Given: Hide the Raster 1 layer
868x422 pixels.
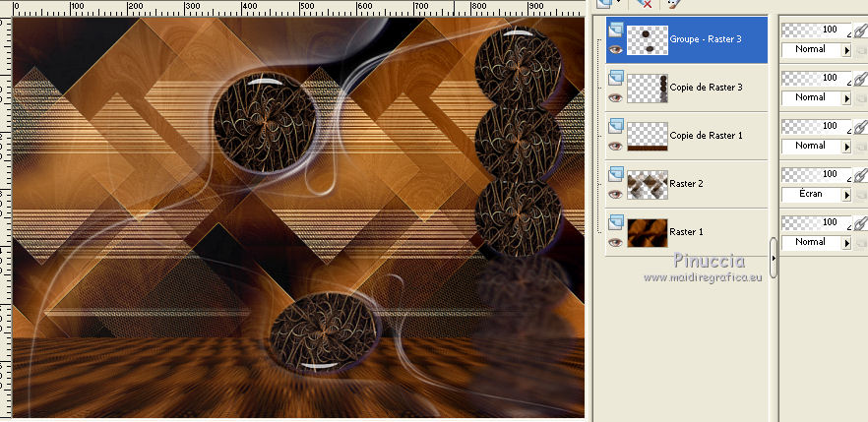Looking at the screenshot, I should tap(616, 242).
